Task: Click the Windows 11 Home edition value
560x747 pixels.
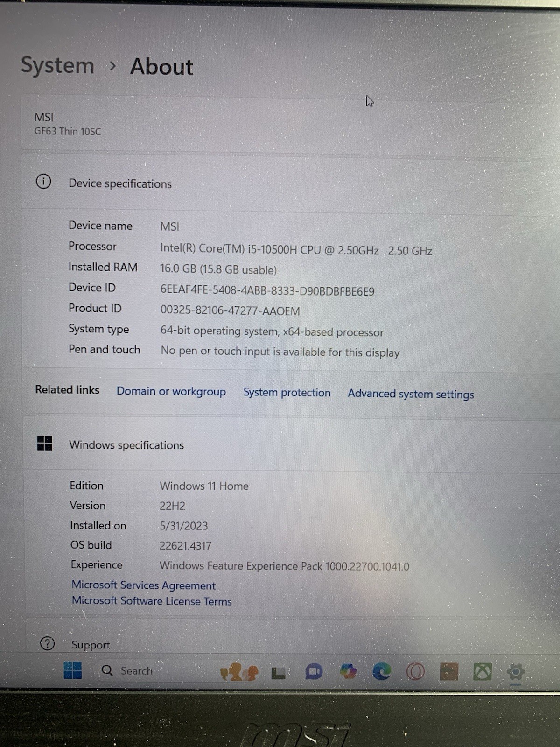Action: [x=204, y=486]
